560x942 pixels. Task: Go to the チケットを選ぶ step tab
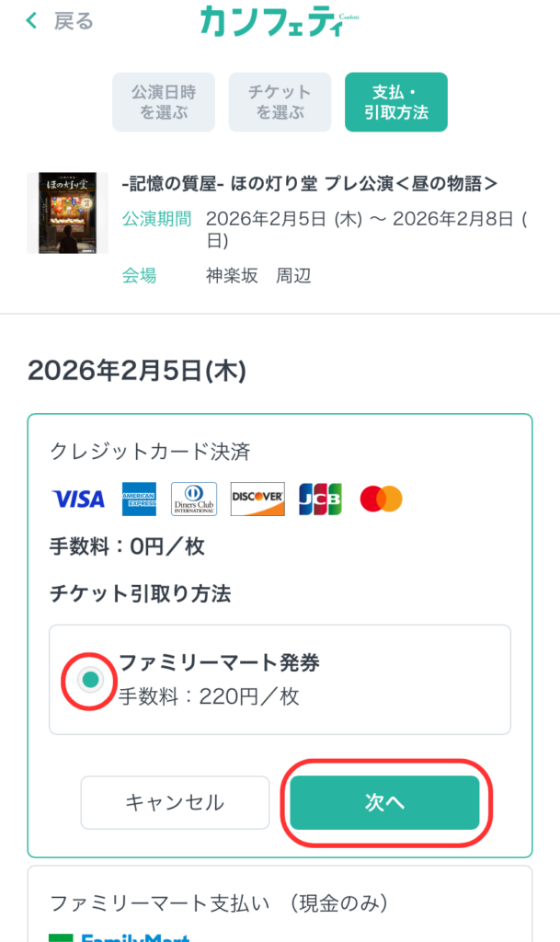(280, 102)
